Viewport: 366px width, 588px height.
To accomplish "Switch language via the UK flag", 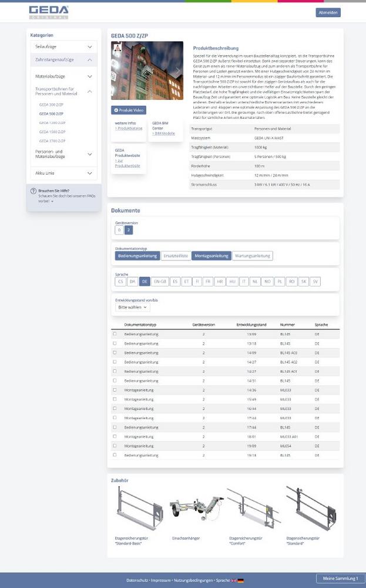I will (x=234, y=580).
